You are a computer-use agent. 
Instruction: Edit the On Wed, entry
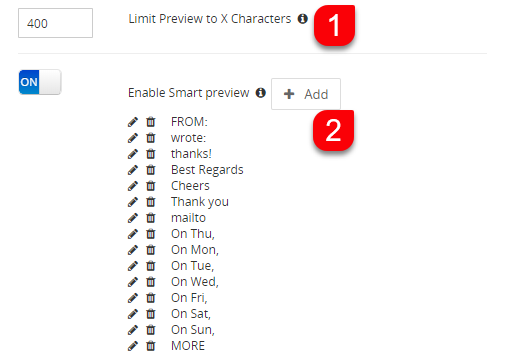[133, 282]
